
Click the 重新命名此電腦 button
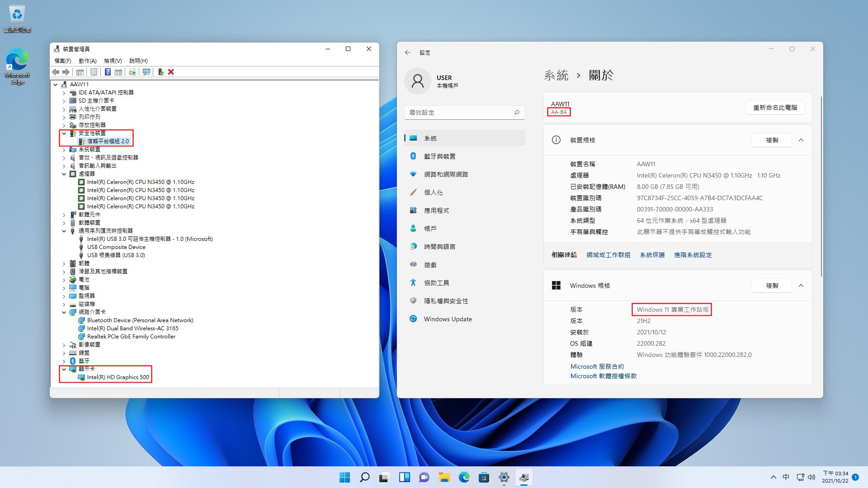775,108
